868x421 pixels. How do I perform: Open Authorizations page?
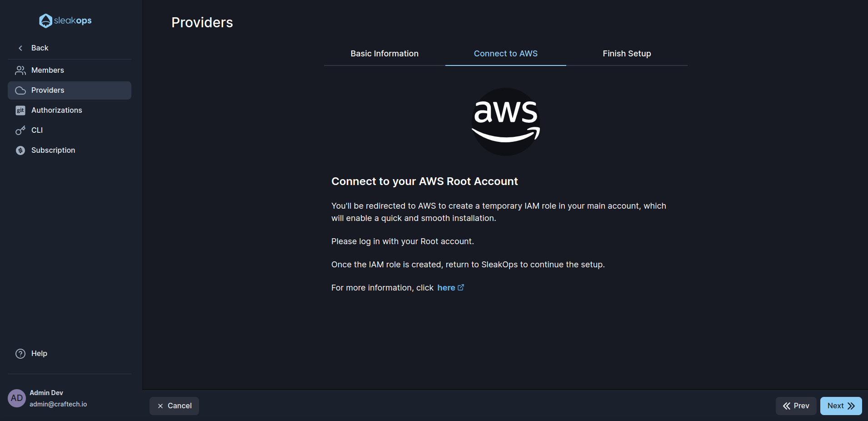(x=70, y=110)
